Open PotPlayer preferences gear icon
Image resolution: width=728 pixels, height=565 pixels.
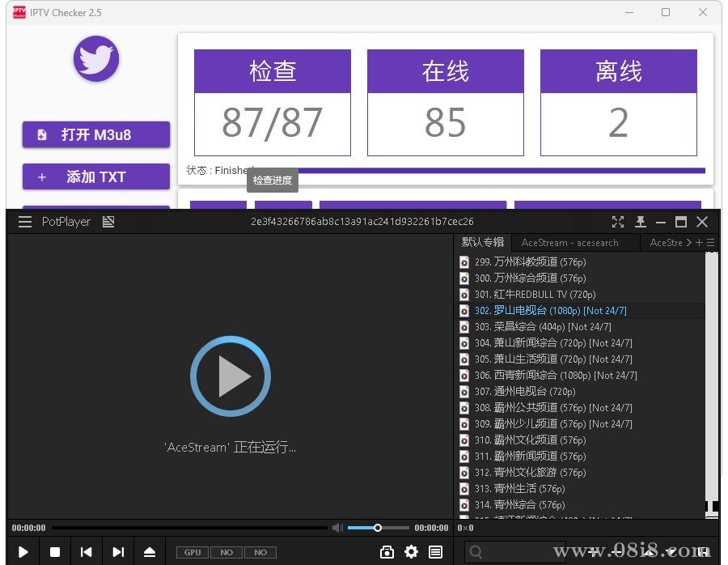tap(412, 552)
